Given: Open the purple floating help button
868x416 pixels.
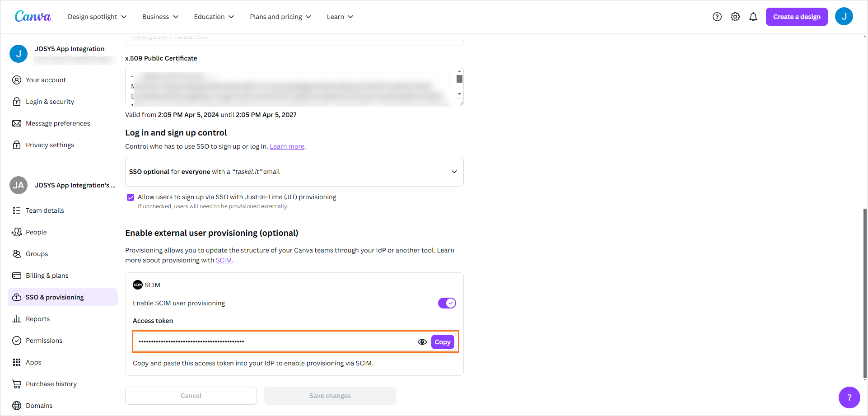Looking at the screenshot, I should pyautogui.click(x=849, y=397).
